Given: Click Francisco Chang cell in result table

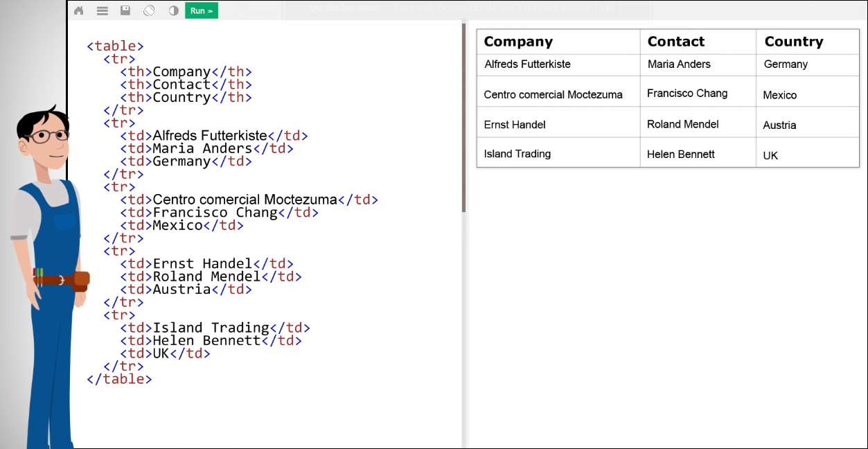Looking at the screenshot, I should [687, 94].
